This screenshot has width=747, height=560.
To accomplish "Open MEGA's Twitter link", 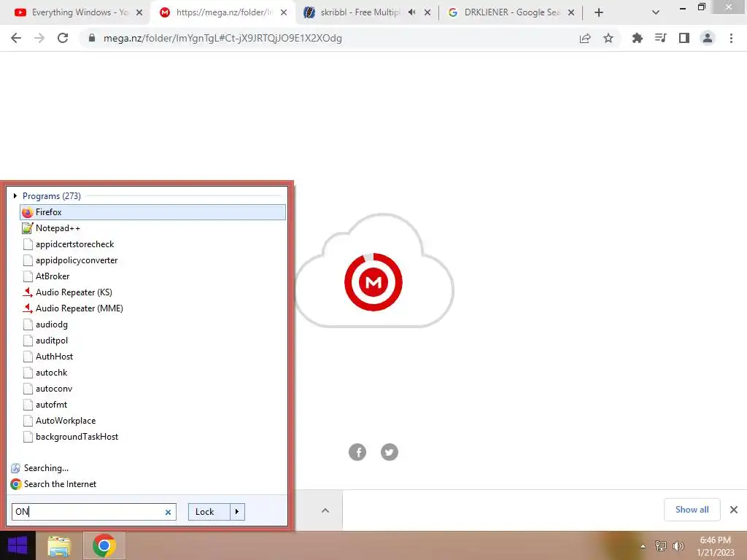I will coord(390,452).
